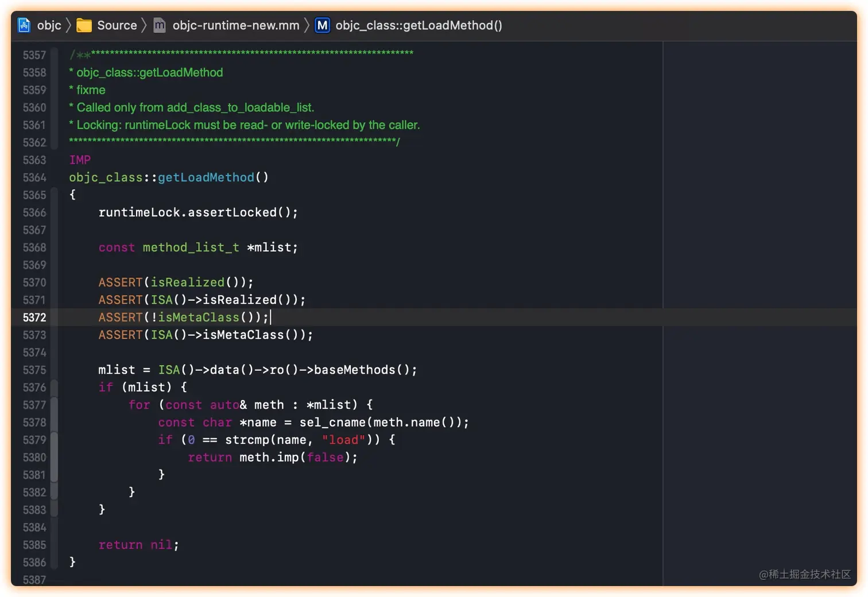Click the 'if (mlist)' statement on line 5376
The image size is (868, 597).
[142, 387]
